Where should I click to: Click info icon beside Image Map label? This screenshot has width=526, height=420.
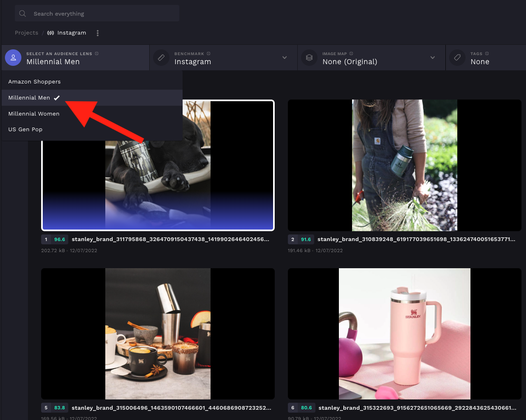pyautogui.click(x=351, y=53)
